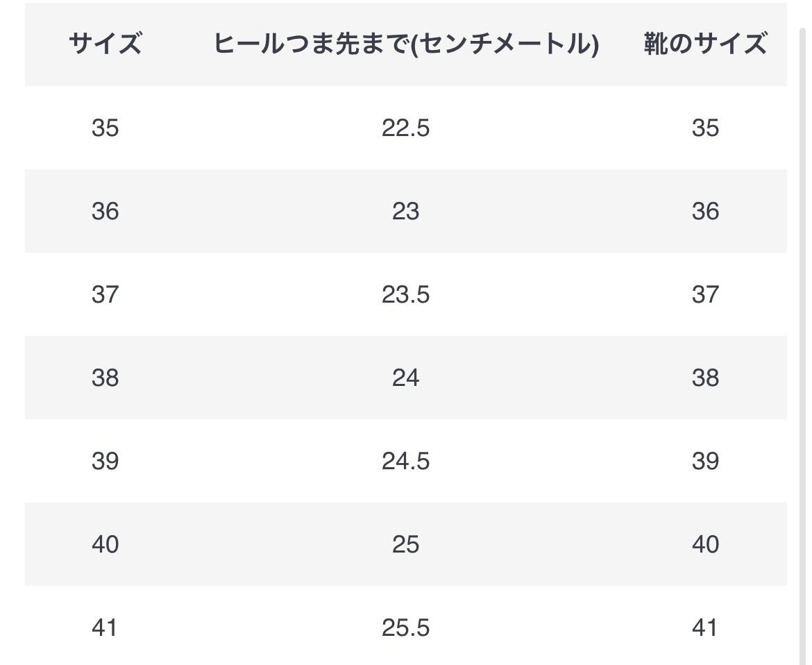Viewport: 812px width, 665px height.
Task: Select the 25.5 centimeter cell
Action: point(406,628)
